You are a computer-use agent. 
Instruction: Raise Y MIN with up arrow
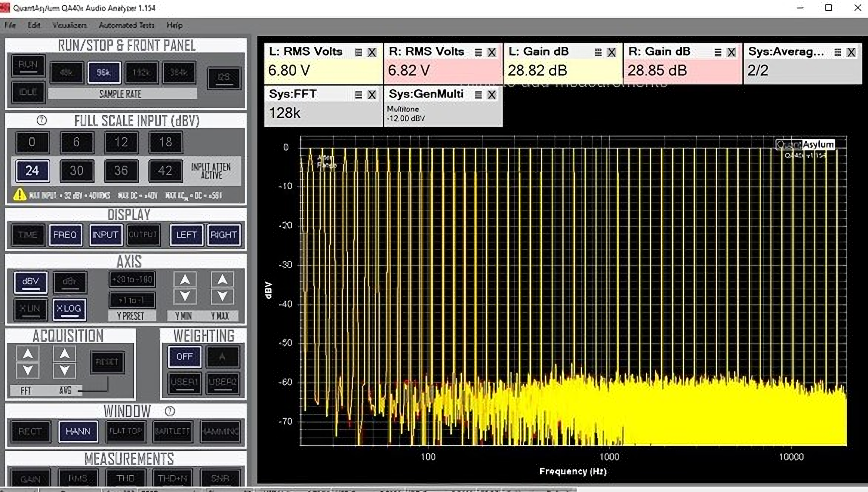click(185, 279)
